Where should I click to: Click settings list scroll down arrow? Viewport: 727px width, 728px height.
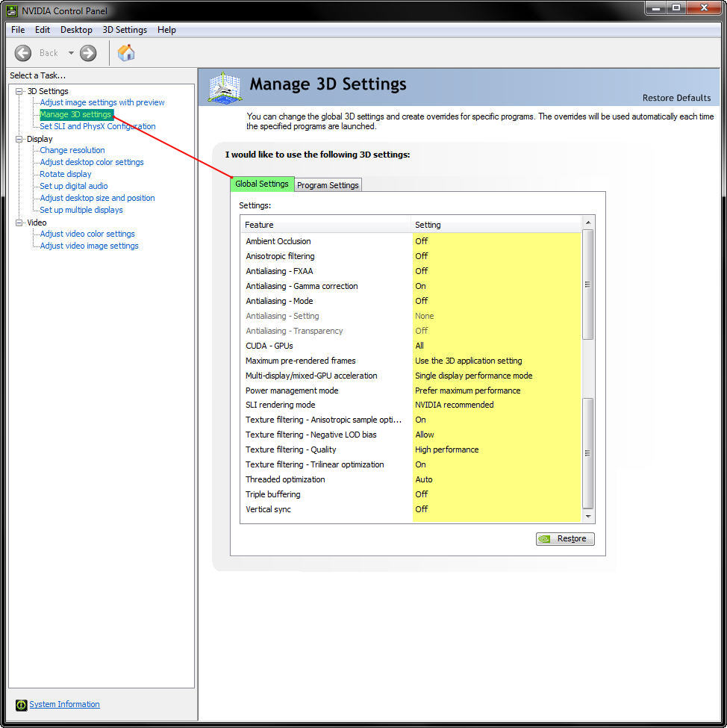tap(588, 516)
